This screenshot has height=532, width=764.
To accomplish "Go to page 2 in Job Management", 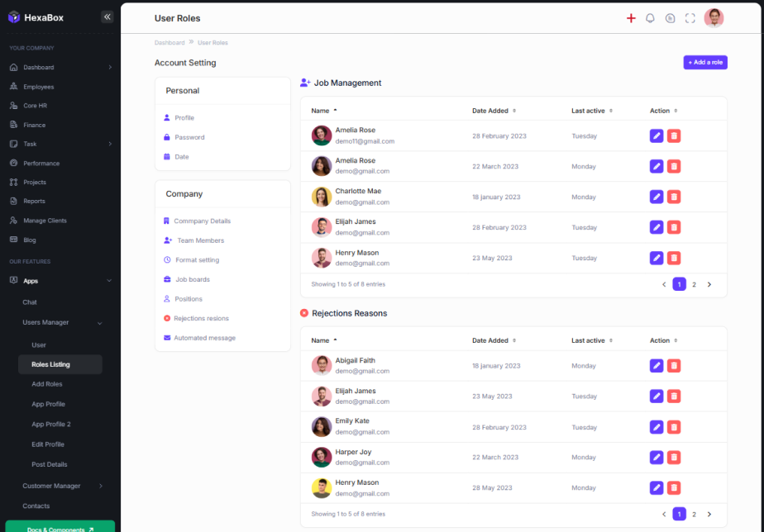I will [x=694, y=284].
